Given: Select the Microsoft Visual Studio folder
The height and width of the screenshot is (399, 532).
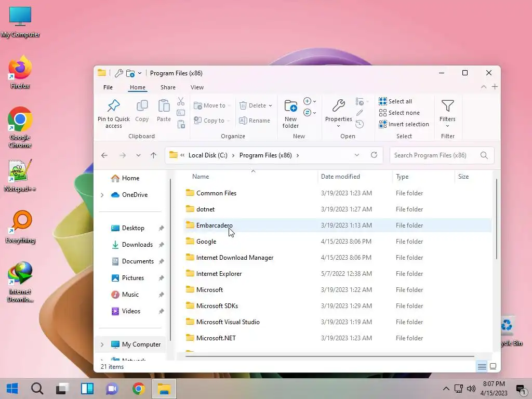Looking at the screenshot, I should click(337, 322).
